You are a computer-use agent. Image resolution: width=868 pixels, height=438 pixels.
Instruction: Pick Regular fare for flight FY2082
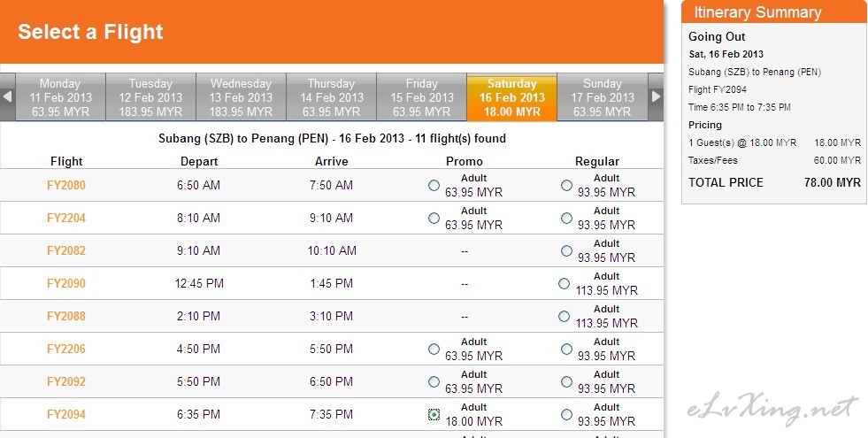pos(566,250)
